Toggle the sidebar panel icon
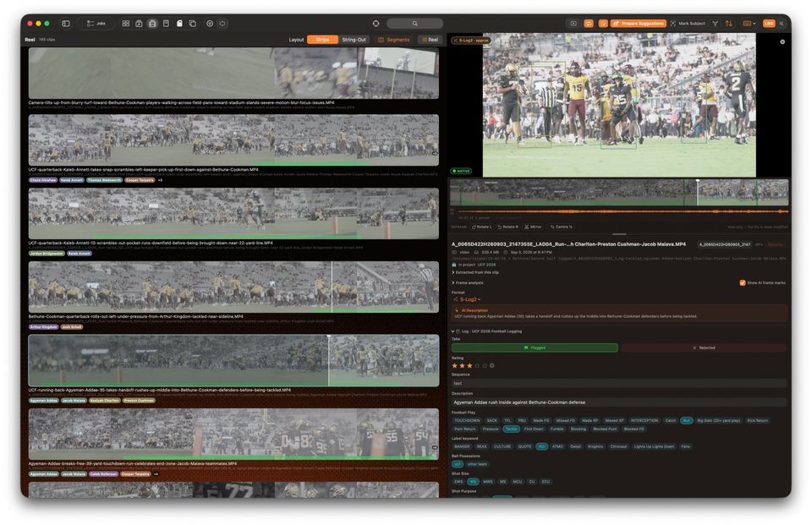 point(66,24)
